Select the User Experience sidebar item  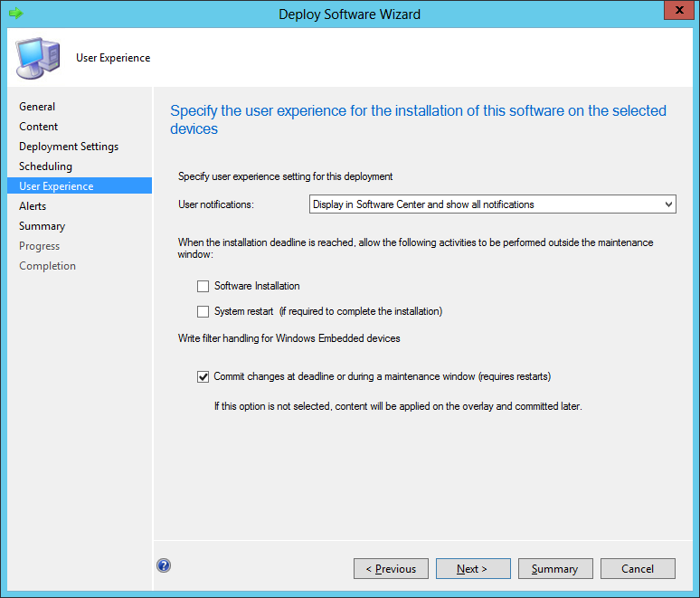coord(56,186)
